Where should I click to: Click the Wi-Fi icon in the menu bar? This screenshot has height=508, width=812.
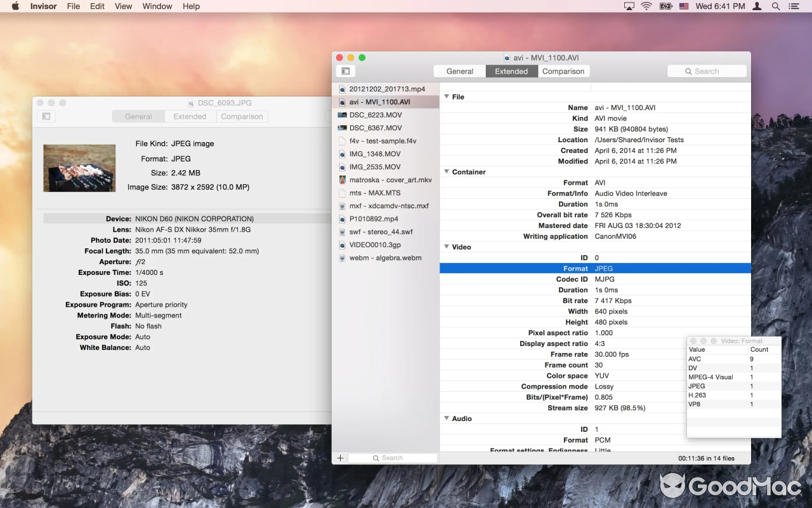(x=645, y=6)
